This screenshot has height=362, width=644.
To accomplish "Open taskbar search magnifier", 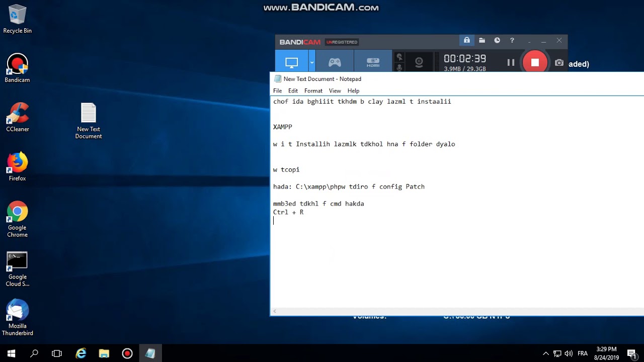I will [x=34, y=353].
